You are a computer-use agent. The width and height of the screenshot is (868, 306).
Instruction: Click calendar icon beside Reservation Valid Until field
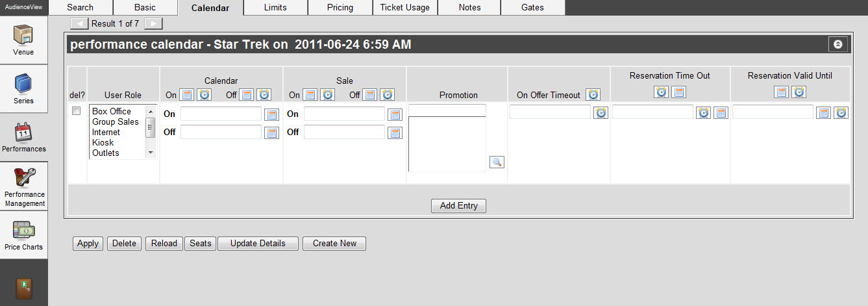coord(823,113)
